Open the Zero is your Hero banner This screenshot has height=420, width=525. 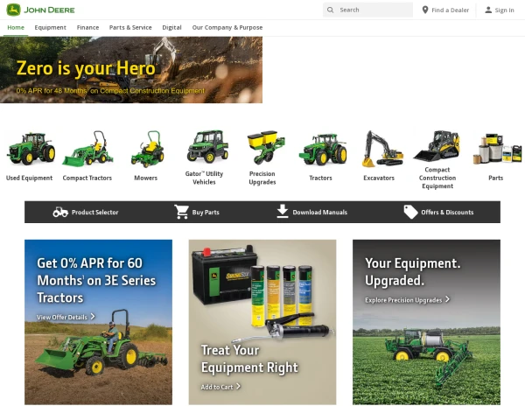tap(131, 70)
